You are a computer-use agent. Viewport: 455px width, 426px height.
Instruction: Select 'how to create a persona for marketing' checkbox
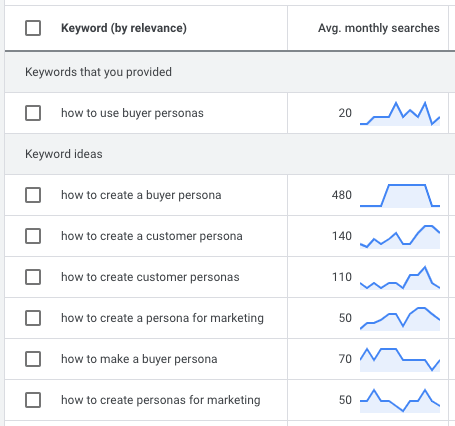coord(33,318)
